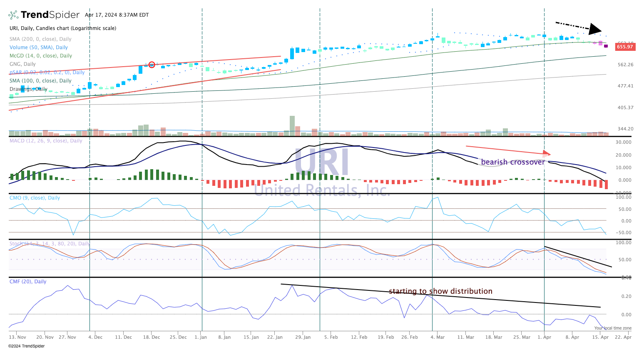Click the 405.37 price axis label

(626, 107)
